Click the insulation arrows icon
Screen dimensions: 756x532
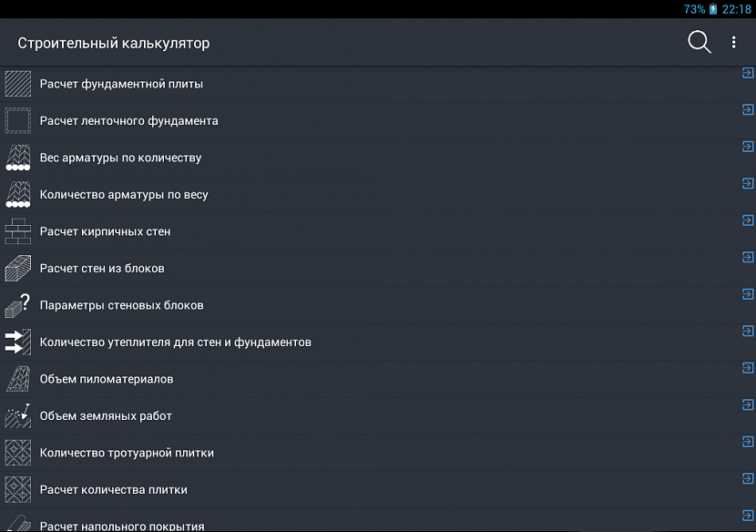18,343
